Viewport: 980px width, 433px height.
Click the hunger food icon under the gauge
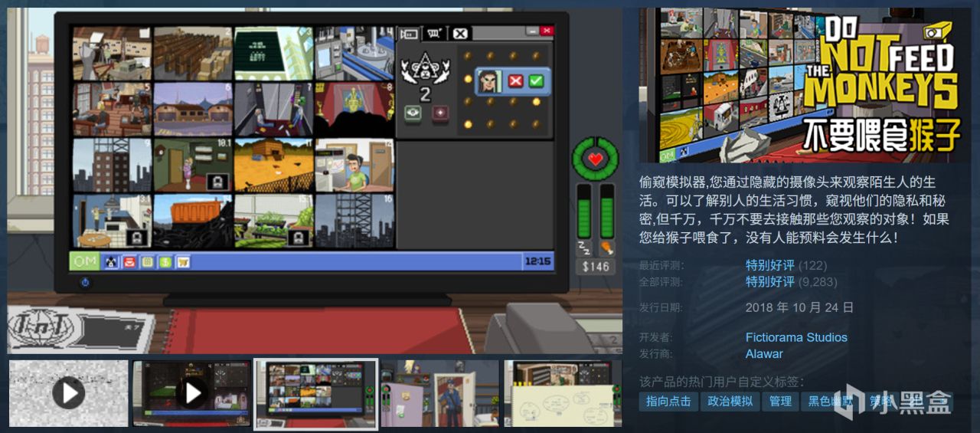(606, 247)
